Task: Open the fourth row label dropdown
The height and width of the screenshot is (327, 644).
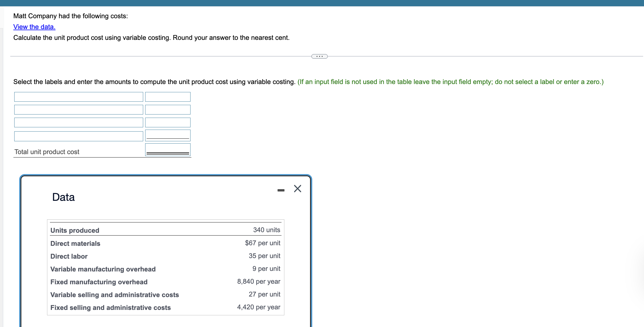Action: coord(78,136)
